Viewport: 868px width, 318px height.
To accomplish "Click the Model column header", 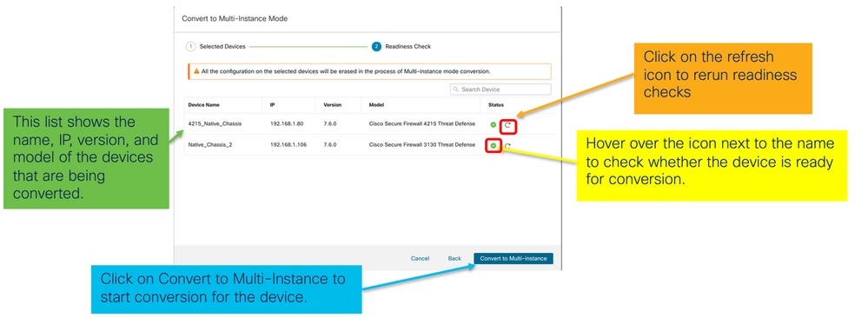I will coord(376,105).
